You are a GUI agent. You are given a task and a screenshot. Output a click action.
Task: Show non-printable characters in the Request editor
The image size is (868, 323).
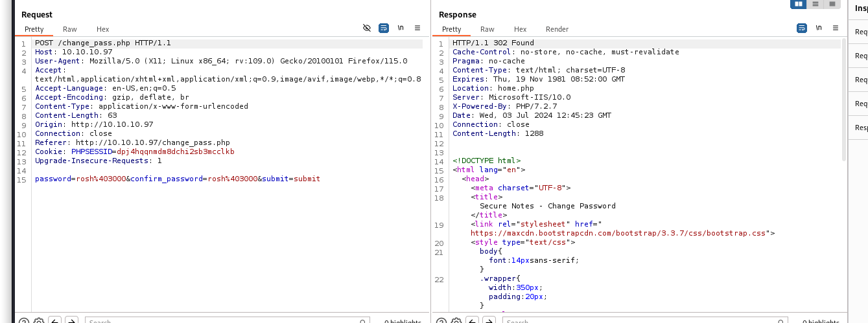(x=401, y=28)
